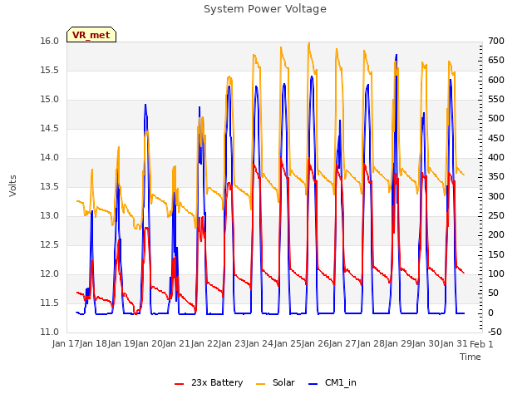532x399 pixels.
Task: Click the -50 right axis value
Action: point(495,332)
